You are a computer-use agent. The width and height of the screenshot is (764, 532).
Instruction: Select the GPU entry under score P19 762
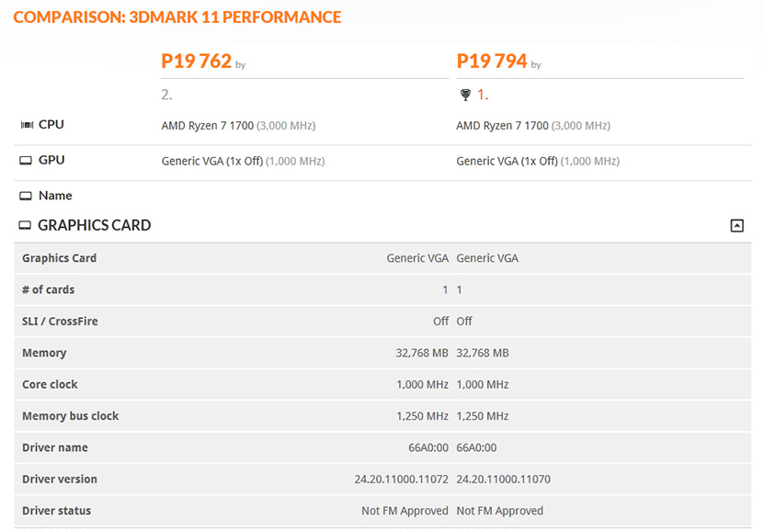click(243, 161)
